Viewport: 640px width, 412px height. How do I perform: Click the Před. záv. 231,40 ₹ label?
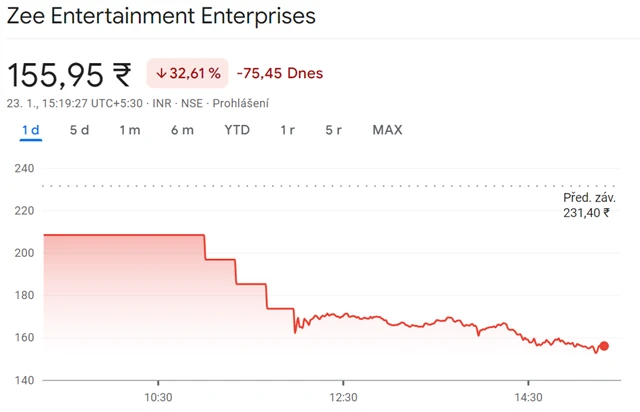coord(586,206)
